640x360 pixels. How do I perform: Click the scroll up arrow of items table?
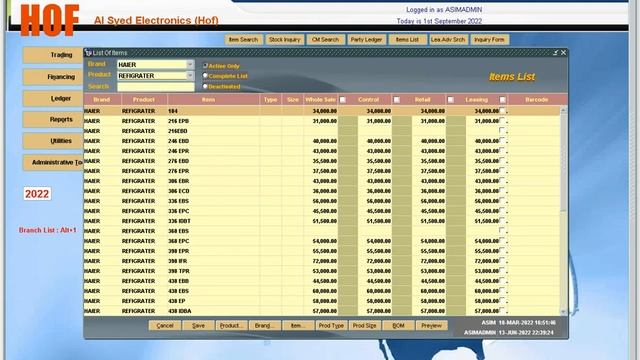(564, 110)
